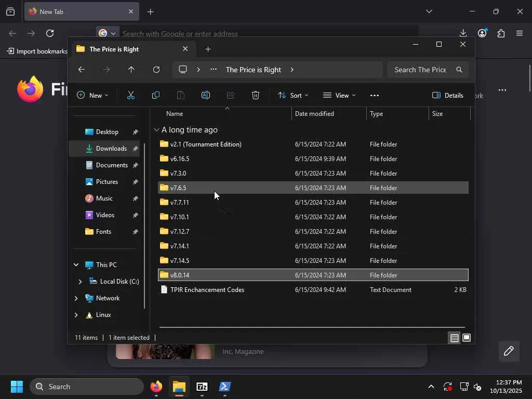
Task: Switch to large thumbnails view icon in status bar
Action: click(x=467, y=338)
